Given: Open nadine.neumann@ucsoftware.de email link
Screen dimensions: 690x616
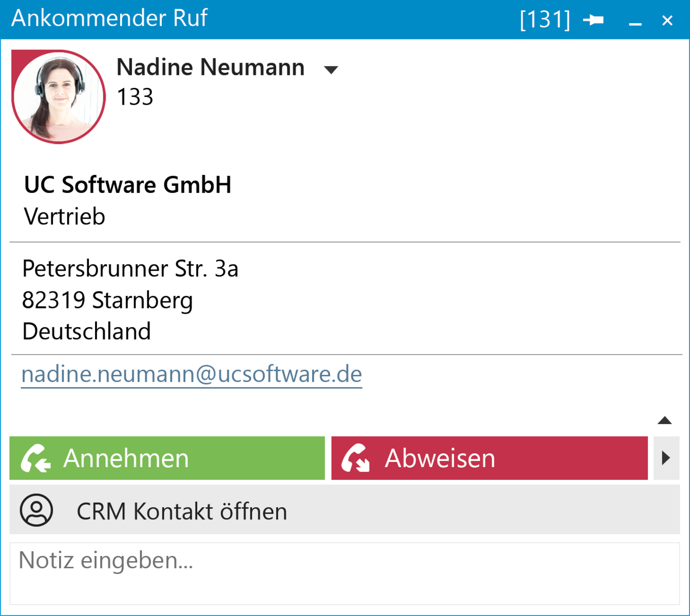Looking at the screenshot, I should click(191, 374).
